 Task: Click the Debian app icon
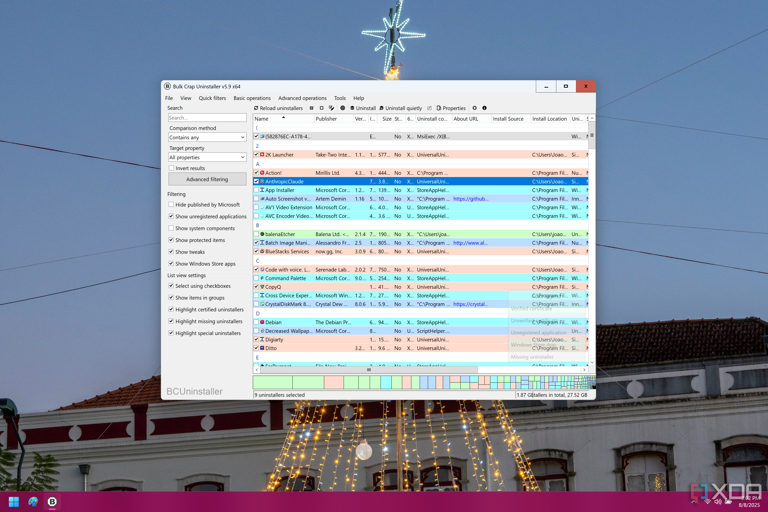click(262, 322)
